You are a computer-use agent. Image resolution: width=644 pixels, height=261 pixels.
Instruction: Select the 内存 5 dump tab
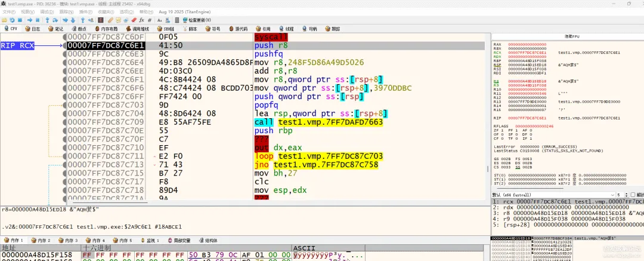[x=122, y=240]
